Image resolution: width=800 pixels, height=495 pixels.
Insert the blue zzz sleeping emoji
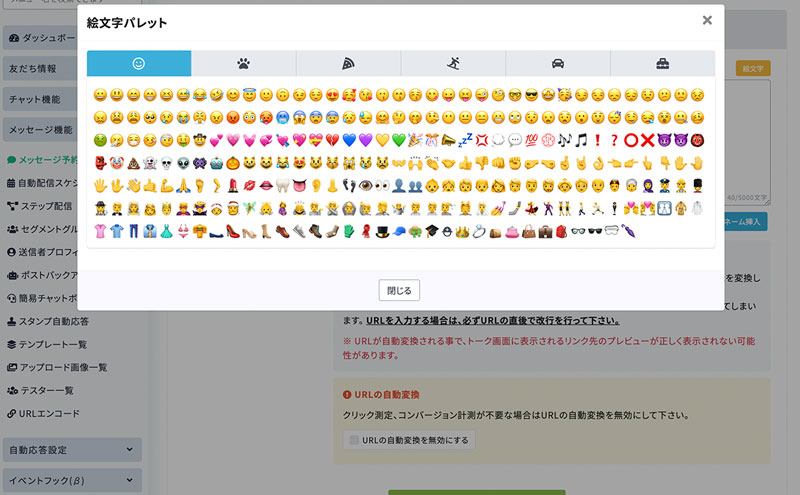[465, 140]
